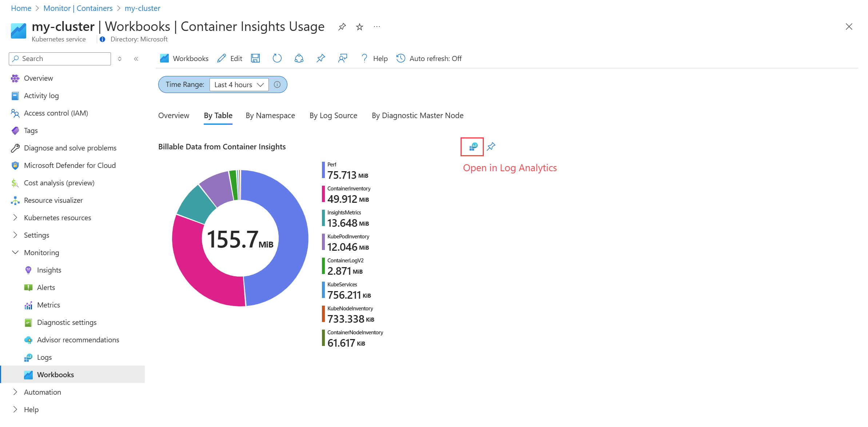The width and height of the screenshot is (868, 427).
Task: Collapse the sidebar with double-chevron icon
Action: pyautogui.click(x=136, y=59)
